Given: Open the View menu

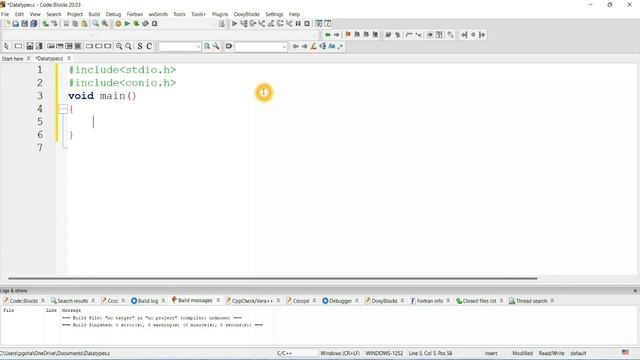Looking at the screenshot, I should click(35, 14).
